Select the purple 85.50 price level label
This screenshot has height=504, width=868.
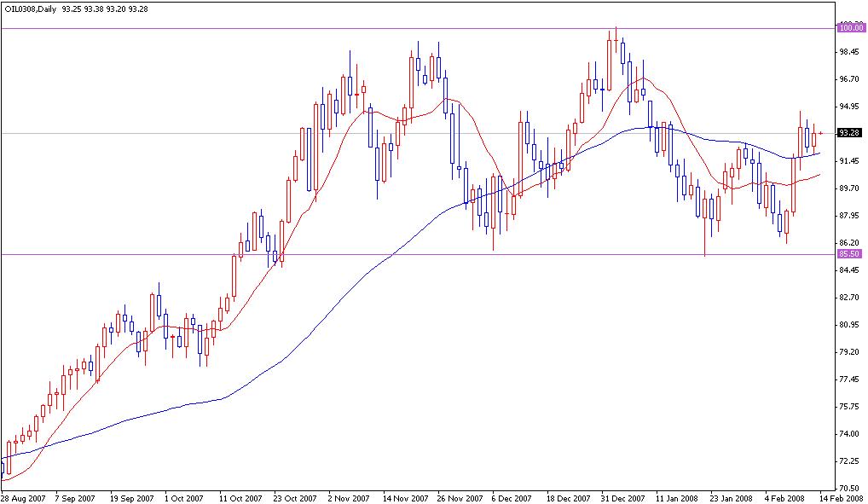[850, 254]
